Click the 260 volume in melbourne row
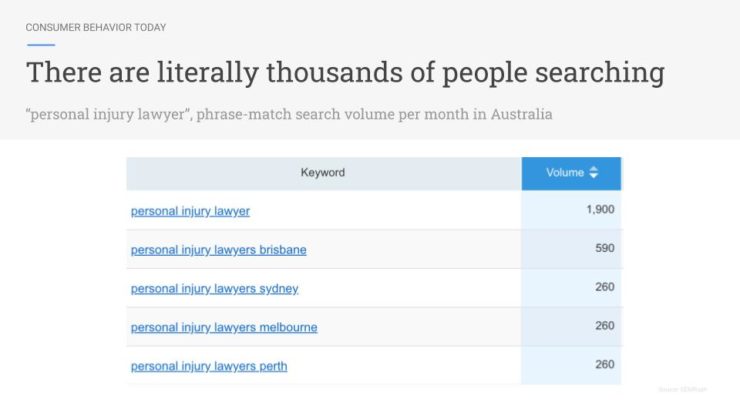 [x=605, y=326]
